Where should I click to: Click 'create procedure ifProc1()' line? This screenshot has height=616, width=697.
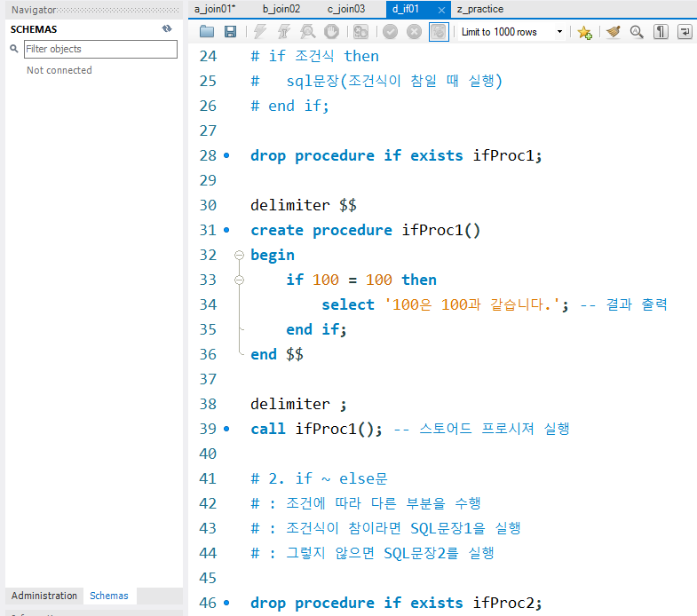click(x=366, y=230)
